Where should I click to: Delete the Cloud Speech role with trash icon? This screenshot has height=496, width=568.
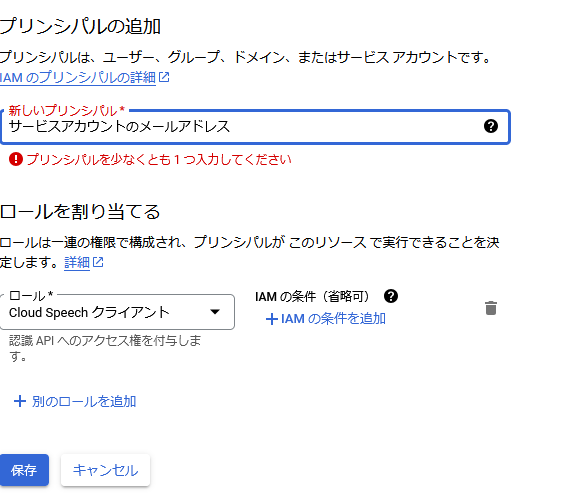coord(491,308)
